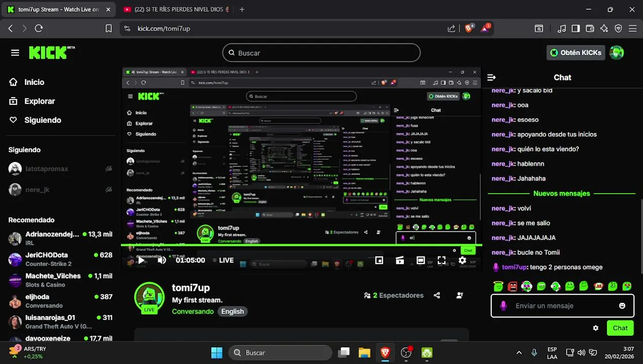Open Siguiendo in sidebar
643x364 pixels.
35,120
